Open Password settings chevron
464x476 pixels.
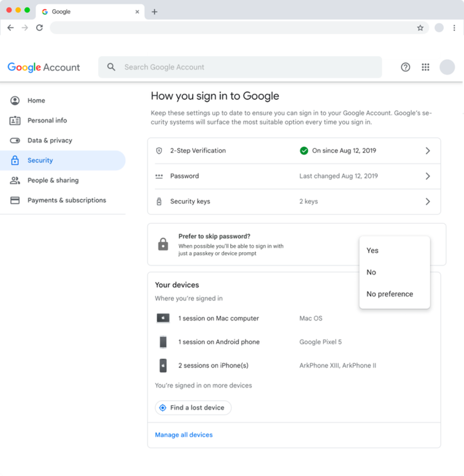click(427, 176)
